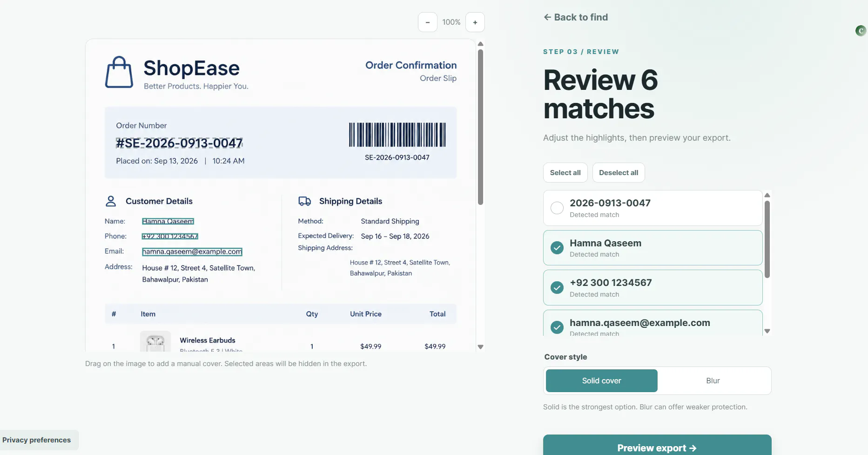Click the SE-2026-0913-0047 barcode caption
The image size is (868, 455).
pyautogui.click(x=397, y=157)
